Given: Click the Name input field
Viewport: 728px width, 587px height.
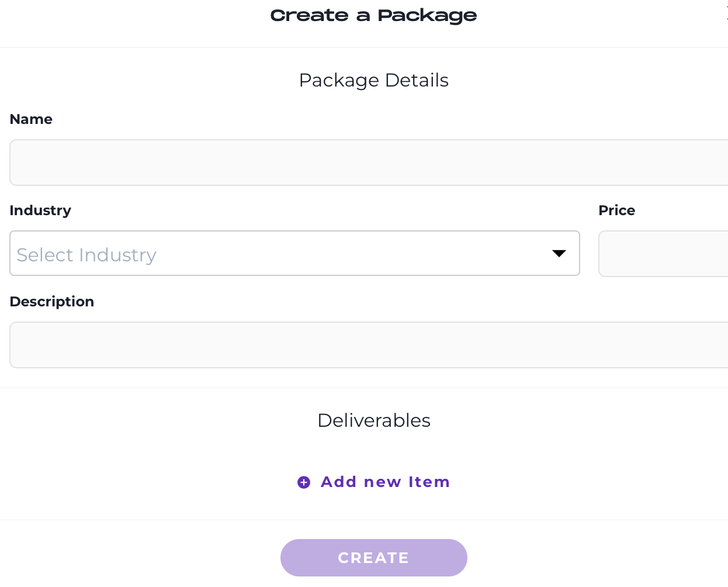Looking at the screenshot, I should tap(369, 163).
